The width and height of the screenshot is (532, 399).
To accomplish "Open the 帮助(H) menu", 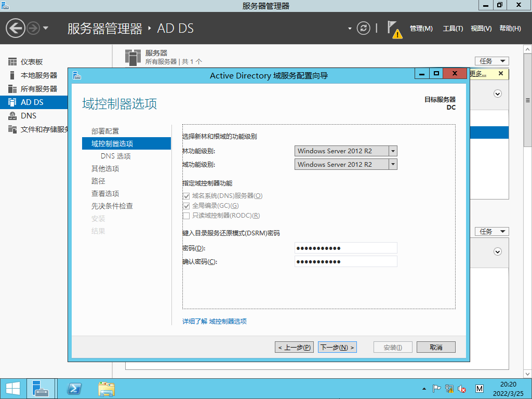I will pos(510,29).
